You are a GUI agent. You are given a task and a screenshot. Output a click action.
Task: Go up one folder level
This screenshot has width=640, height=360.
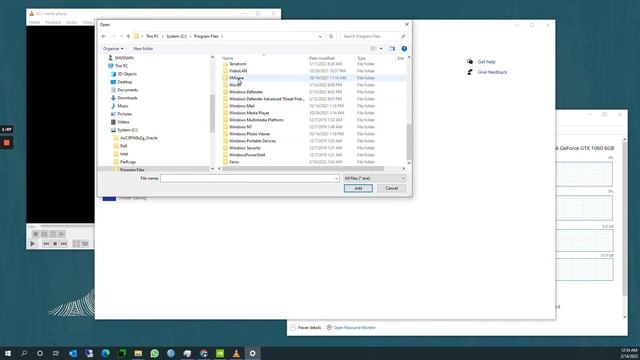click(128, 36)
